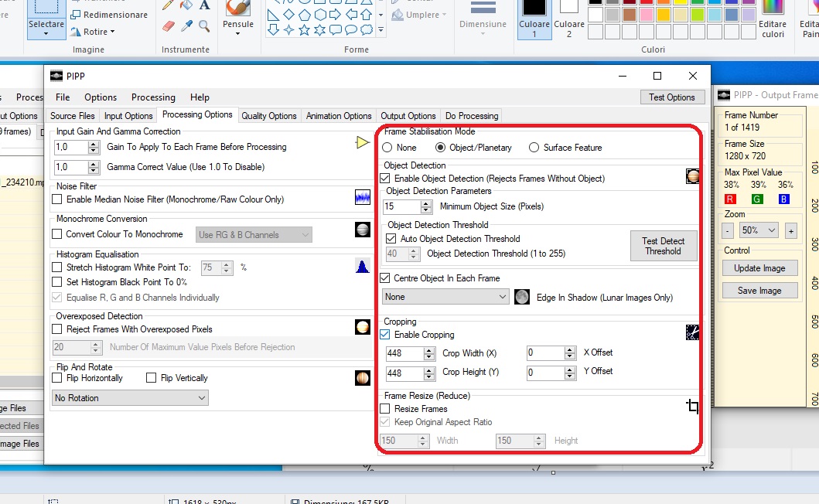
Task: Click the flip and rotate Jupiter icon
Action: point(363,377)
